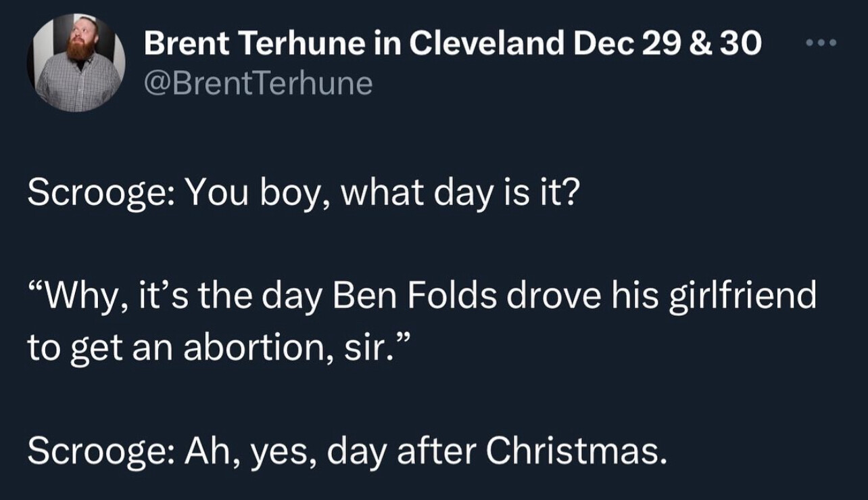
Task: Open the @BrentTerhune handle link
Action: (x=258, y=84)
